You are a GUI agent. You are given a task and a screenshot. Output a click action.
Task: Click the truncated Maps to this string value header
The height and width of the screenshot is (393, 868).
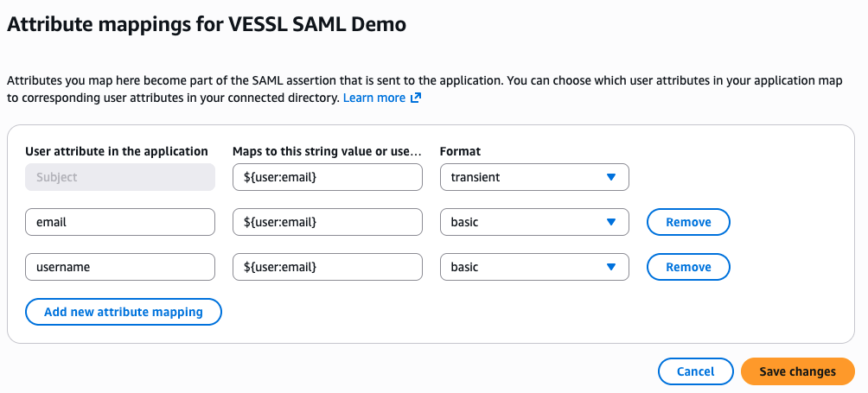click(327, 151)
